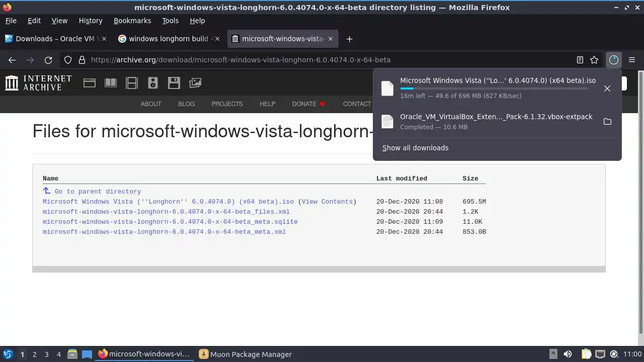Select the 695.5M size cell
The height and width of the screenshot is (362, 644).
474,202
